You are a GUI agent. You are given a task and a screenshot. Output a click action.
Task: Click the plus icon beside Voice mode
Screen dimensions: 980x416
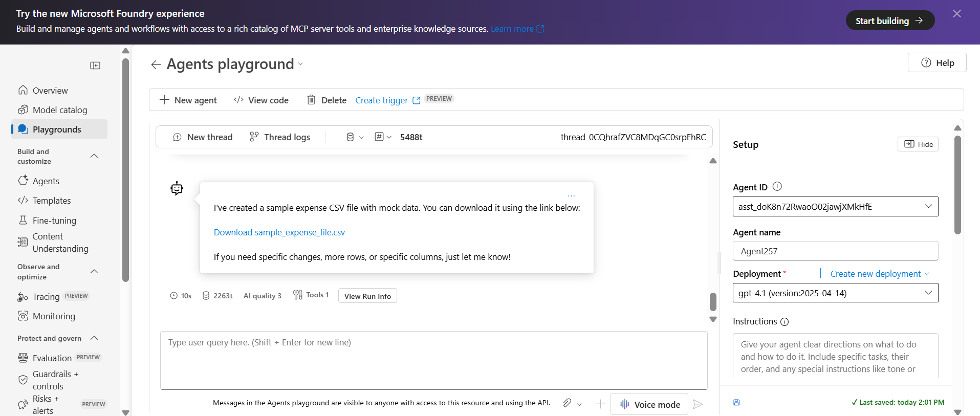[600, 404]
